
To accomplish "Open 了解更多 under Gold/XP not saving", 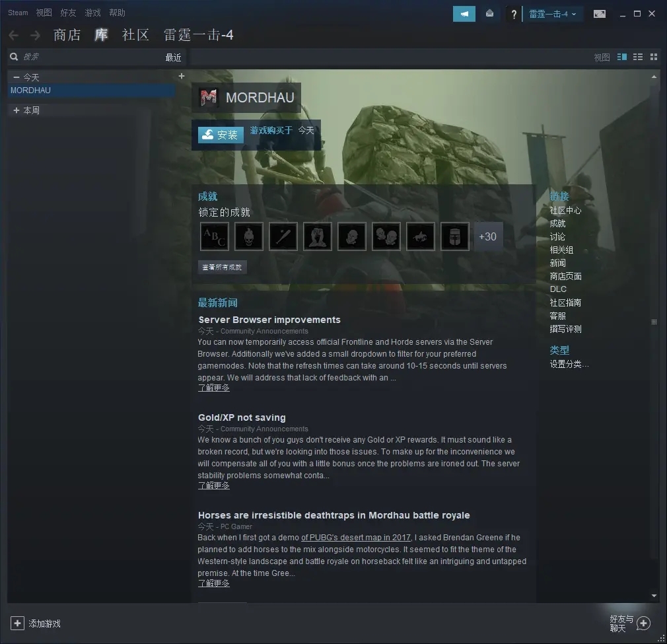I will point(213,485).
